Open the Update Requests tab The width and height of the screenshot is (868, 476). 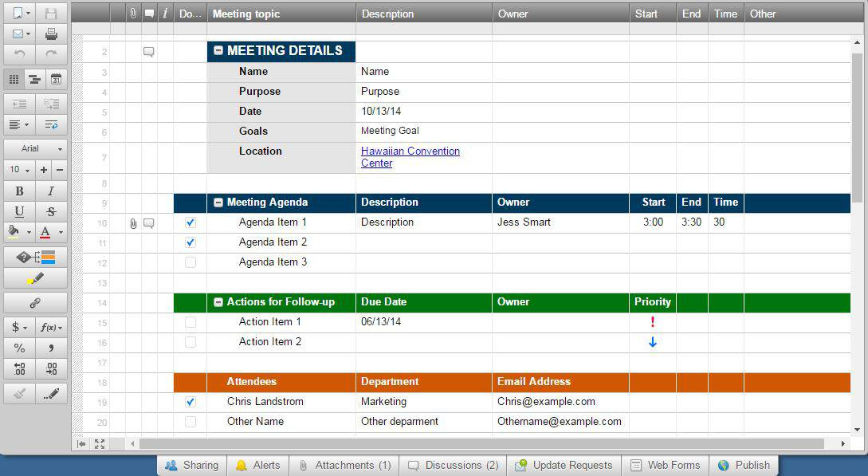click(x=564, y=465)
